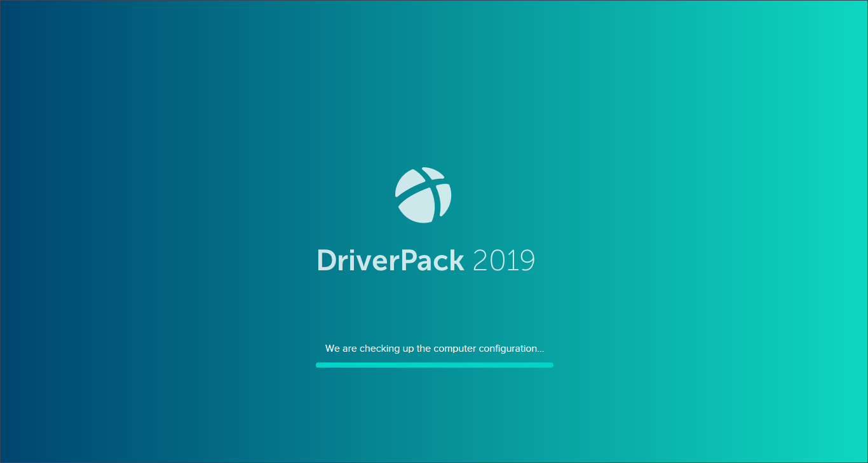Click the configuration check progress bar
The width and height of the screenshot is (868, 463).
(435, 365)
